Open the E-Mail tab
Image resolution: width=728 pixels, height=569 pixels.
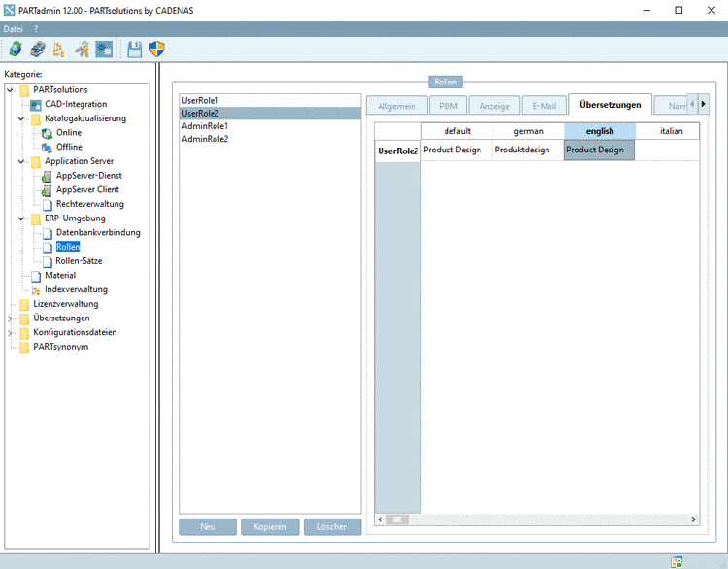pyautogui.click(x=545, y=106)
